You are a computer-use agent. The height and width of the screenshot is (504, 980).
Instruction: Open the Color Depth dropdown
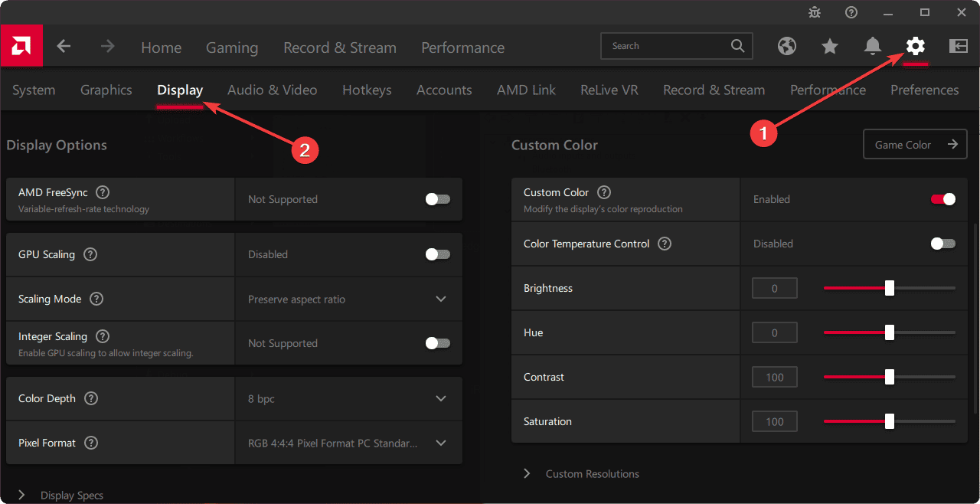(441, 398)
